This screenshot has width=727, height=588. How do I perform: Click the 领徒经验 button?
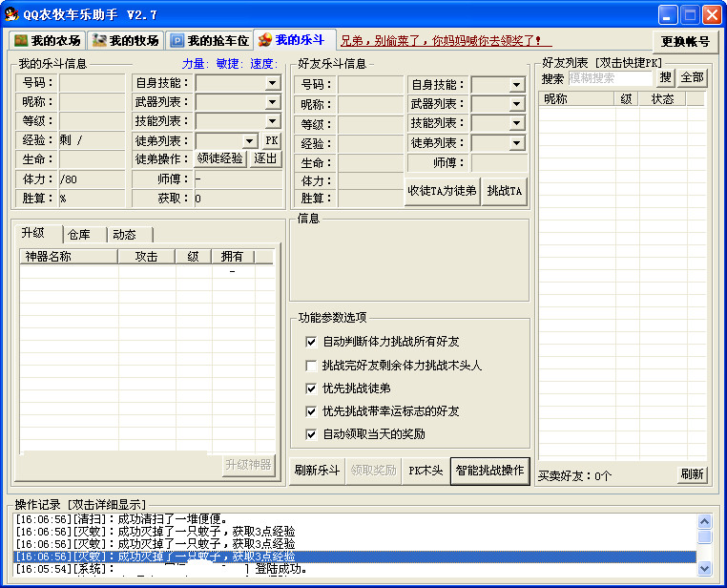[x=219, y=159]
